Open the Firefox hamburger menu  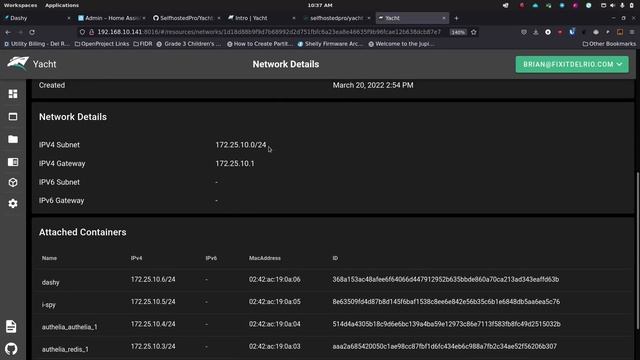(632, 32)
